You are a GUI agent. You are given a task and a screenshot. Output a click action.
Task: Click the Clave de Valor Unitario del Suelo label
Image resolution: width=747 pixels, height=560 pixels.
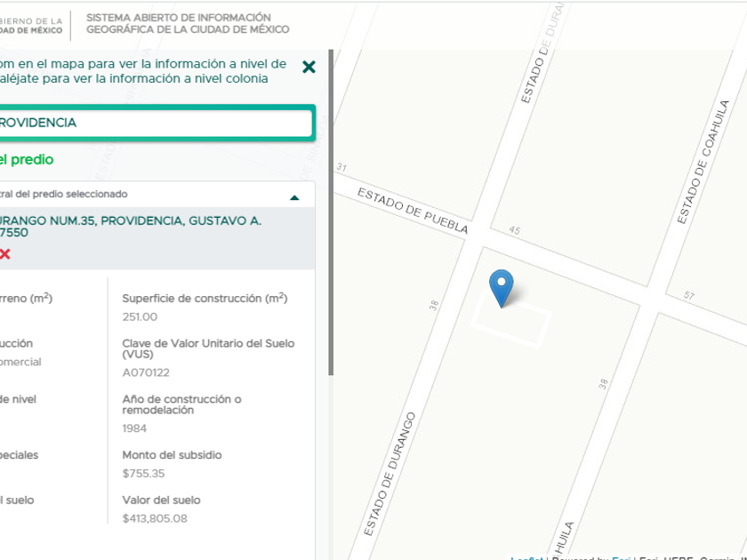coord(208,348)
